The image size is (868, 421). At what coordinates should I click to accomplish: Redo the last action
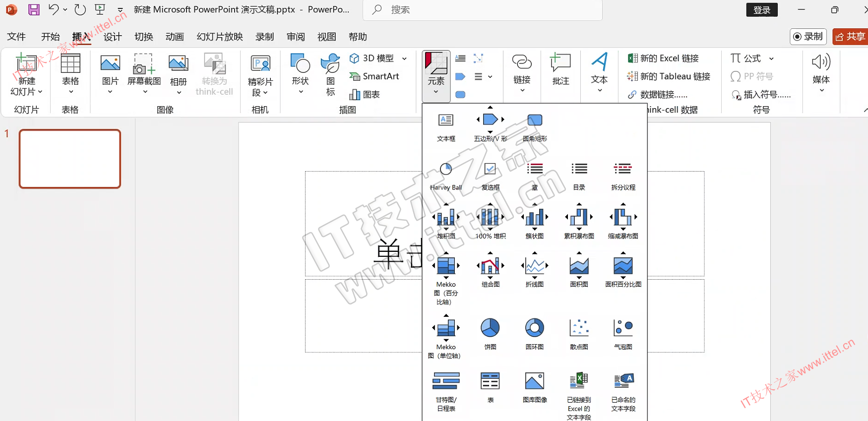80,9
